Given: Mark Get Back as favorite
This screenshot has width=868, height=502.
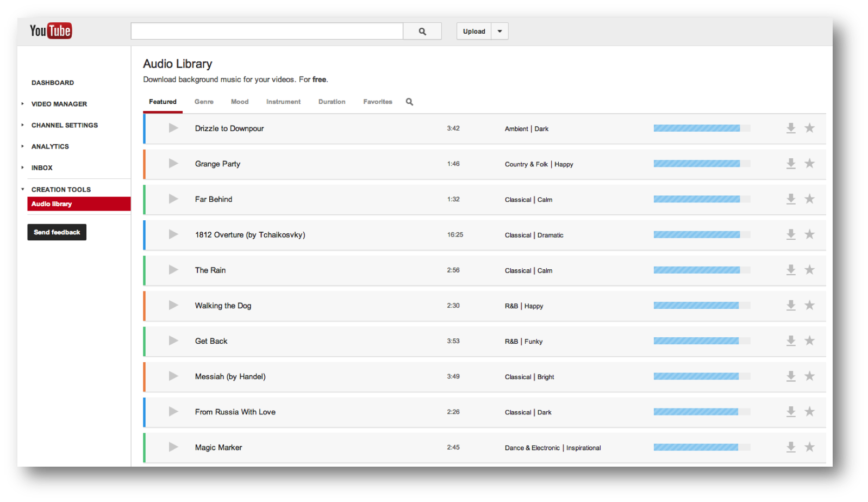Looking at the screenshot, I should tap(809, 340).
